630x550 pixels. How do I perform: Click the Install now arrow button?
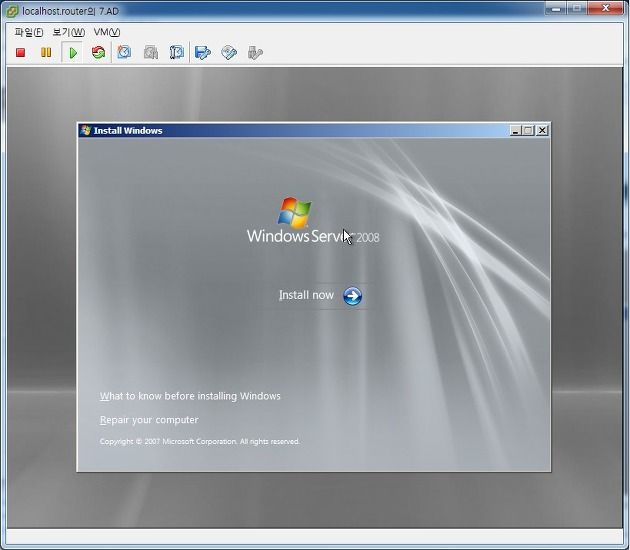[352, 296]
